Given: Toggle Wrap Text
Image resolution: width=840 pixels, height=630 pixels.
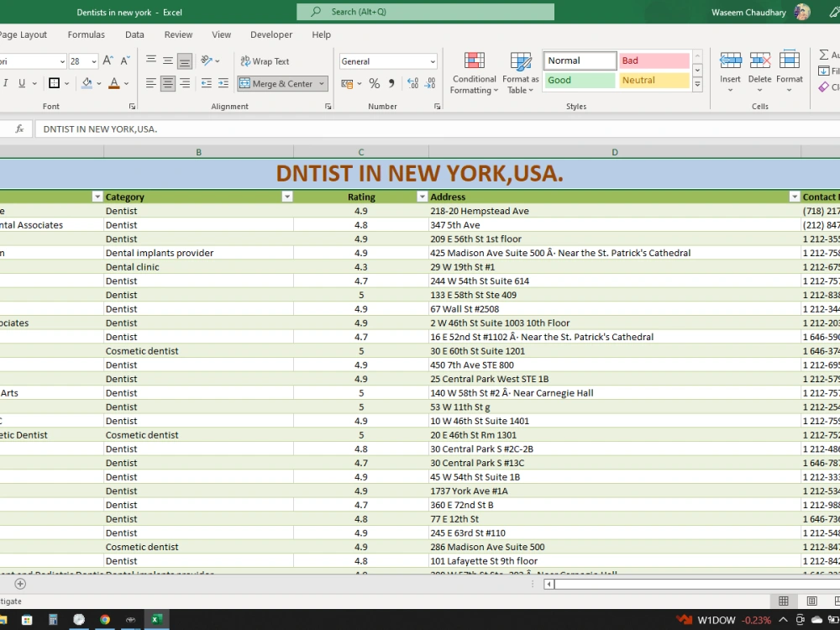Looking at the screenshot, I should [265, 61].
